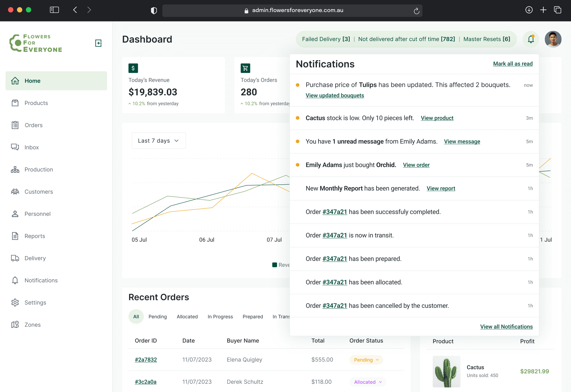Open order #2a7832 link
This screenshot has width=571, height=392.
click(146, 360)
